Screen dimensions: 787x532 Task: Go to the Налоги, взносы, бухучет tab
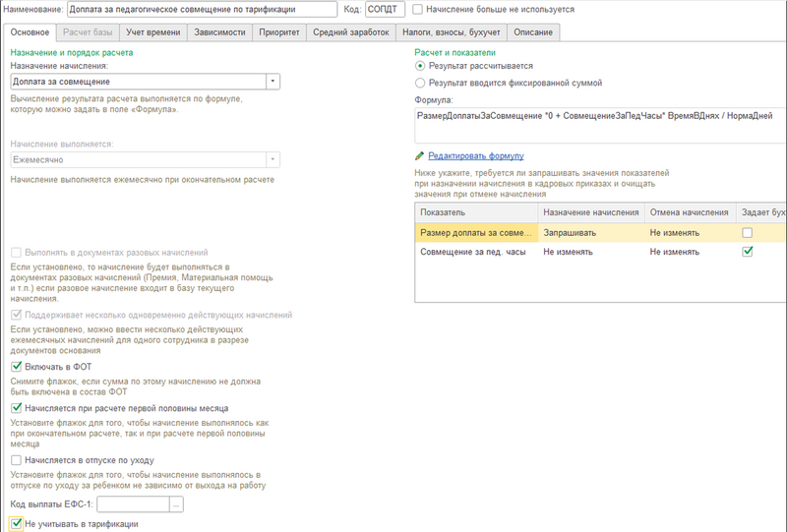tap(452, 32)
